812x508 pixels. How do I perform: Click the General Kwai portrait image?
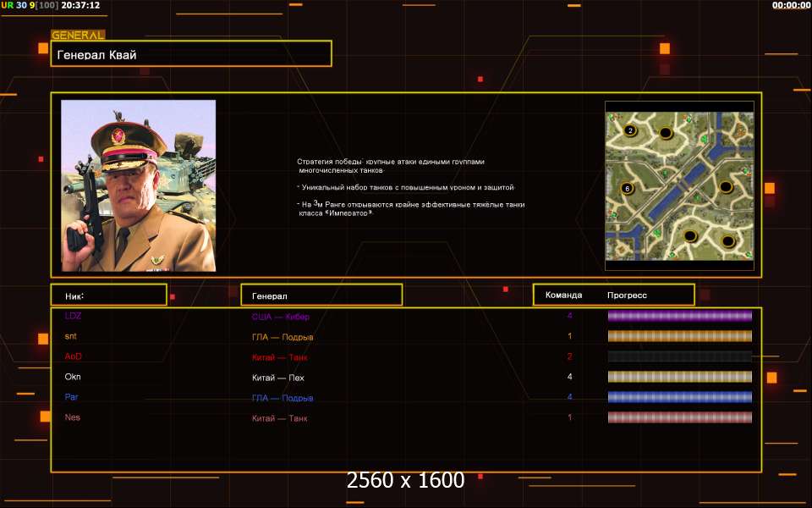(x=138, y=185)
